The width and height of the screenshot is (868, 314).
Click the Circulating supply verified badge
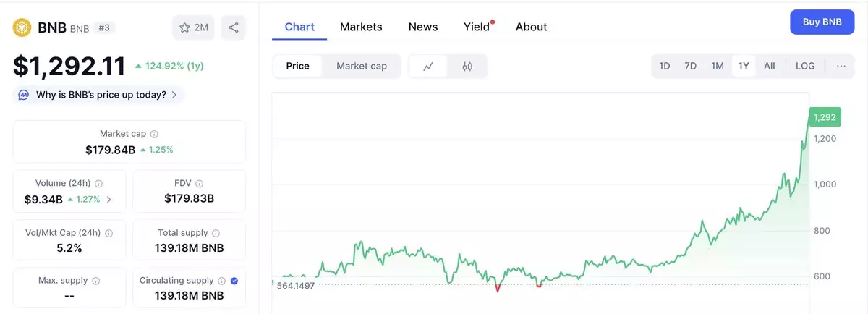click(x=234, y=281)
